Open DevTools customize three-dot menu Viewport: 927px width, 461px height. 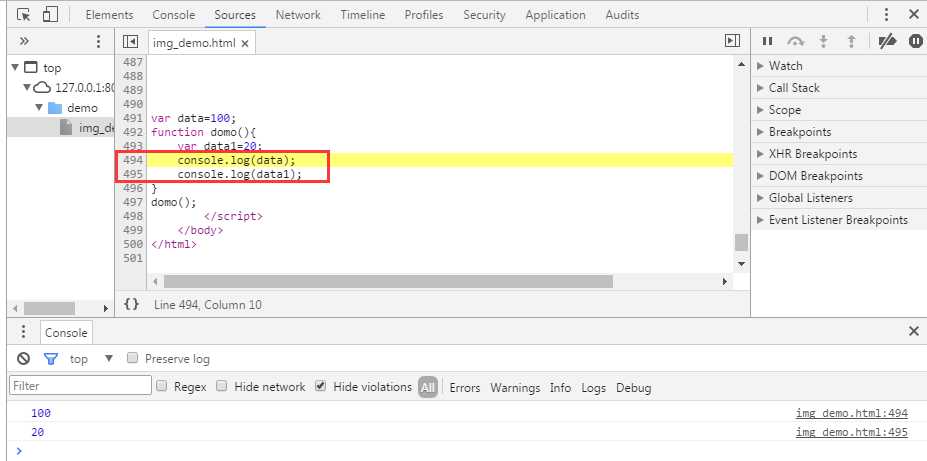coord(886,15)
